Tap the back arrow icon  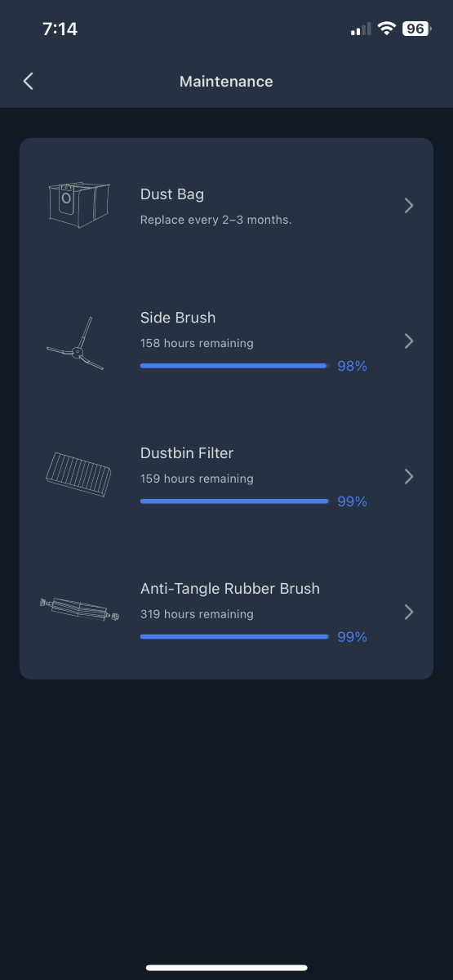tap(29, 81)
